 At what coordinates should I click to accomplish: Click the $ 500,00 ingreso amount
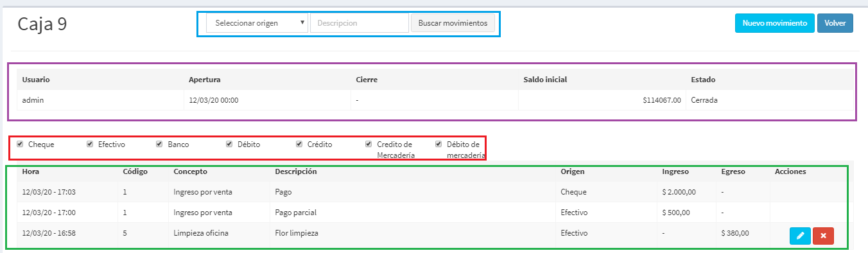(x=676, y=213)
